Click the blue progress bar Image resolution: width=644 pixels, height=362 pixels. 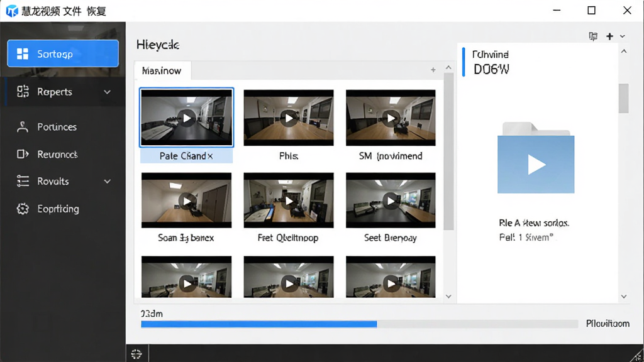[x=258, y=324]
